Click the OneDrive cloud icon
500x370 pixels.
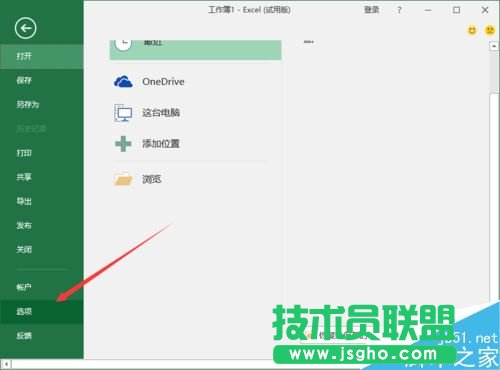coord(123,82)
